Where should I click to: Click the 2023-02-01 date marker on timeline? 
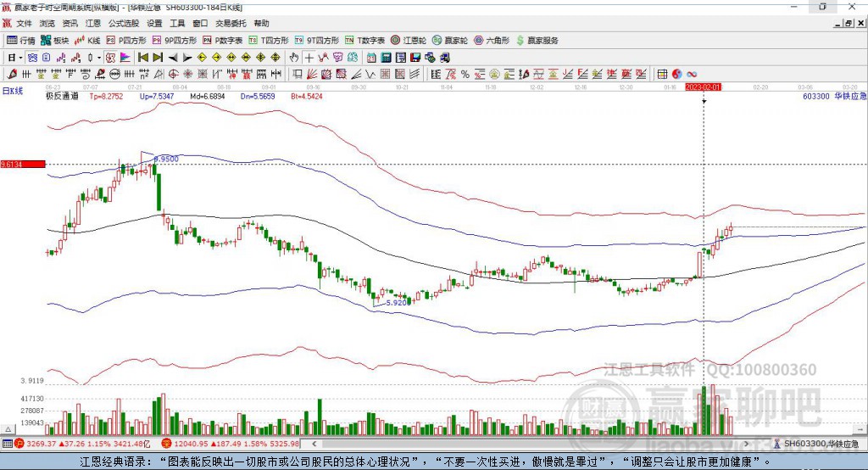tap(703, 87)
